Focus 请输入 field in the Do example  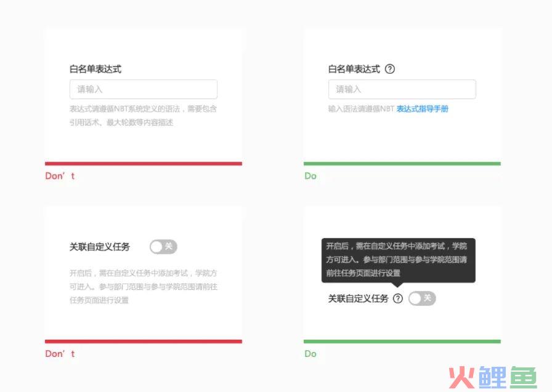[x=402, y=89]
